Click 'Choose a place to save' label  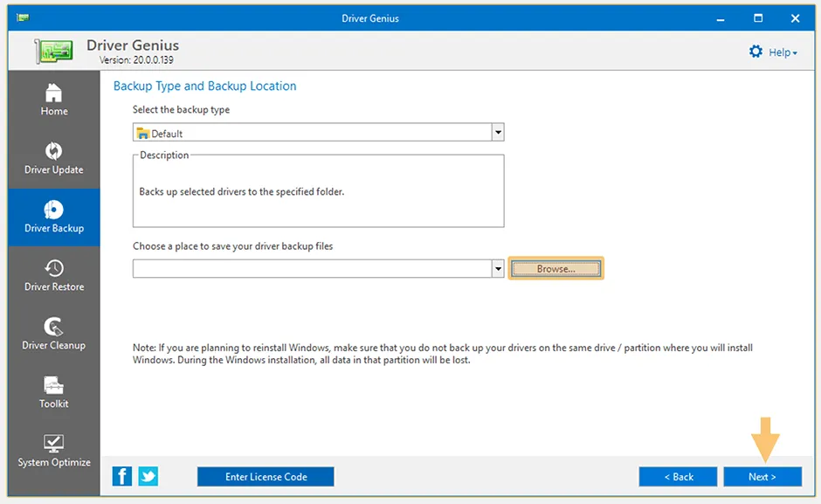[x=232, y=246]
